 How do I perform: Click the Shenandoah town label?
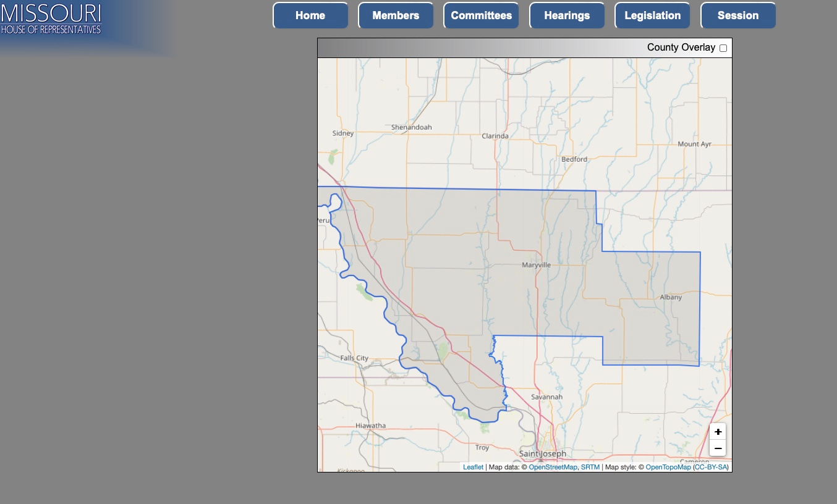(x=411, y=127)
